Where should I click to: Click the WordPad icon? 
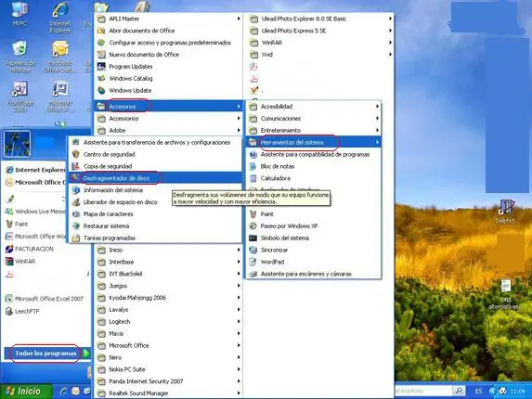253,262
